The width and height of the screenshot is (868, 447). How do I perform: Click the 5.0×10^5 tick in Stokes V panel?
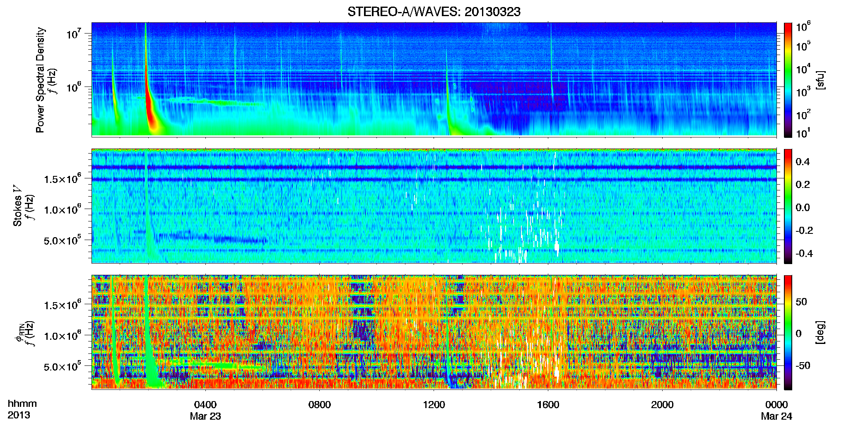point(63,240)
